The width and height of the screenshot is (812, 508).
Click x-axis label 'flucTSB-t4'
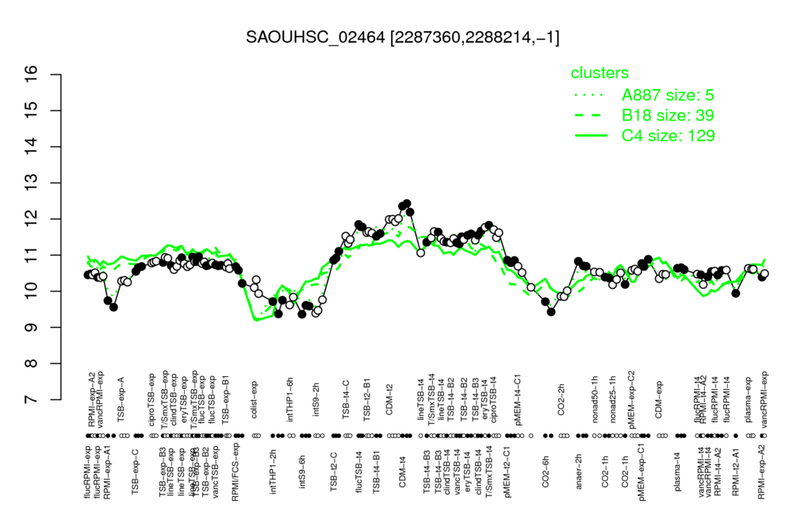point(359,470)
